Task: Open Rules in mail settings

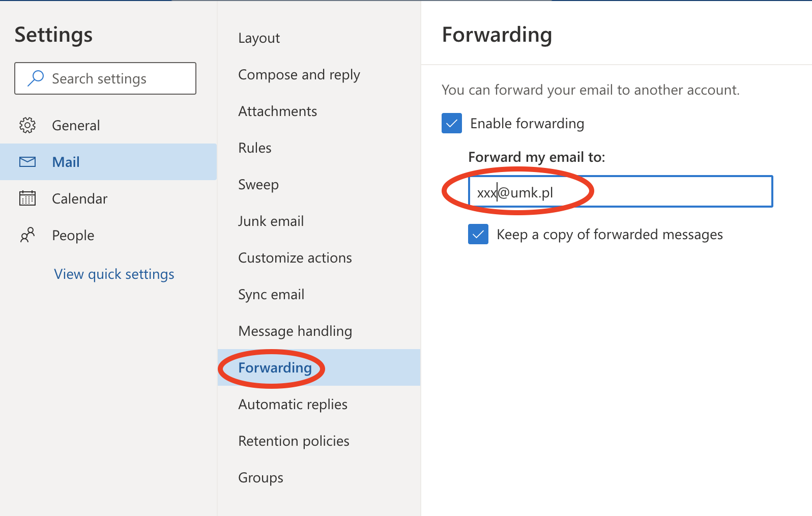Action: (254, 148)
